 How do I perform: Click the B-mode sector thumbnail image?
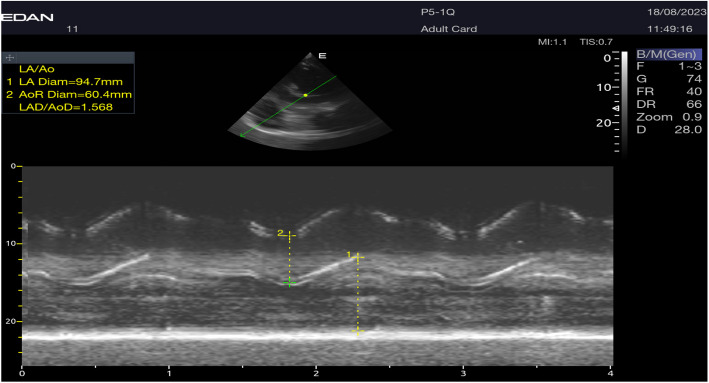pyautogui.click(x=309, y=101)
